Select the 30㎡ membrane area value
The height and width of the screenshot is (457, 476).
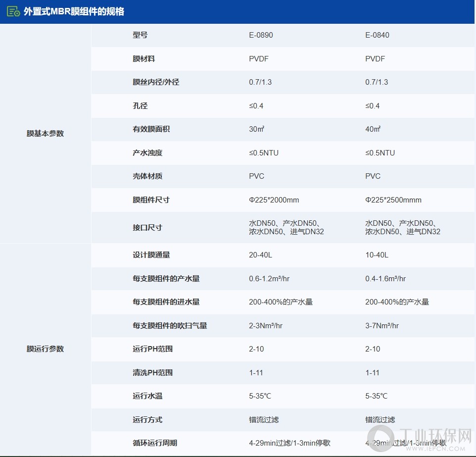[x=256, y=129]
